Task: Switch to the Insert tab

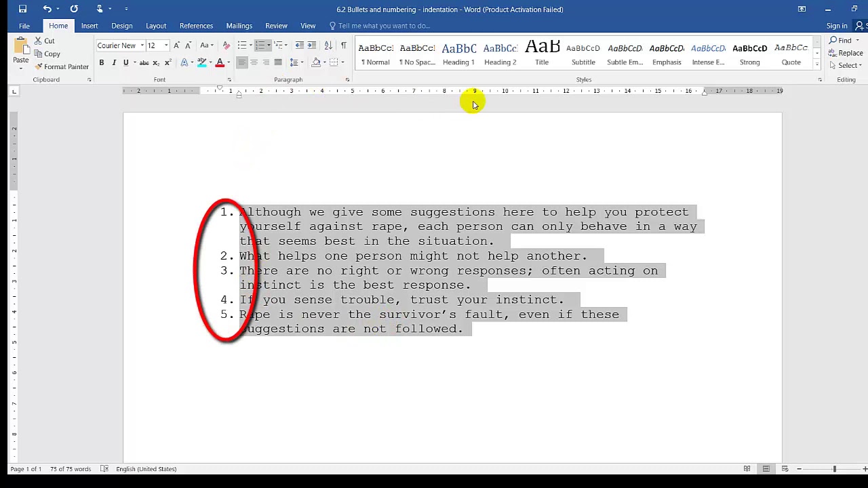Action: click(x=90, y=26)
